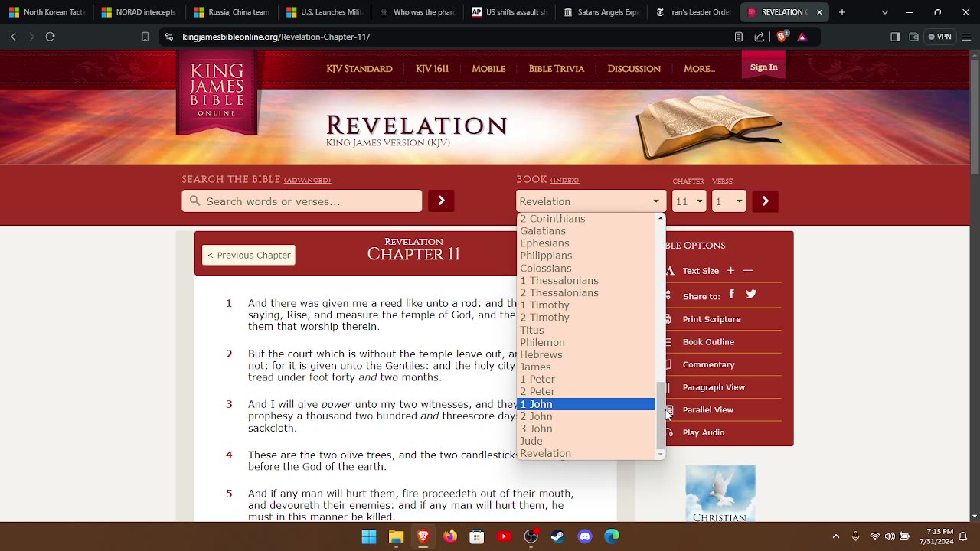Screen dimensions: 980x551
Task: Click the browser back arrow
Action: click(13, 37)
